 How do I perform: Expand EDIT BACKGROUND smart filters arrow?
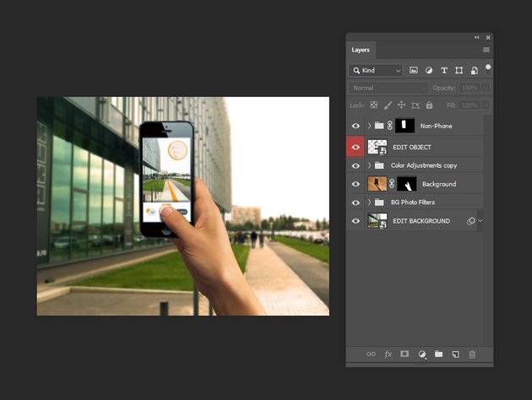[480, 221]
